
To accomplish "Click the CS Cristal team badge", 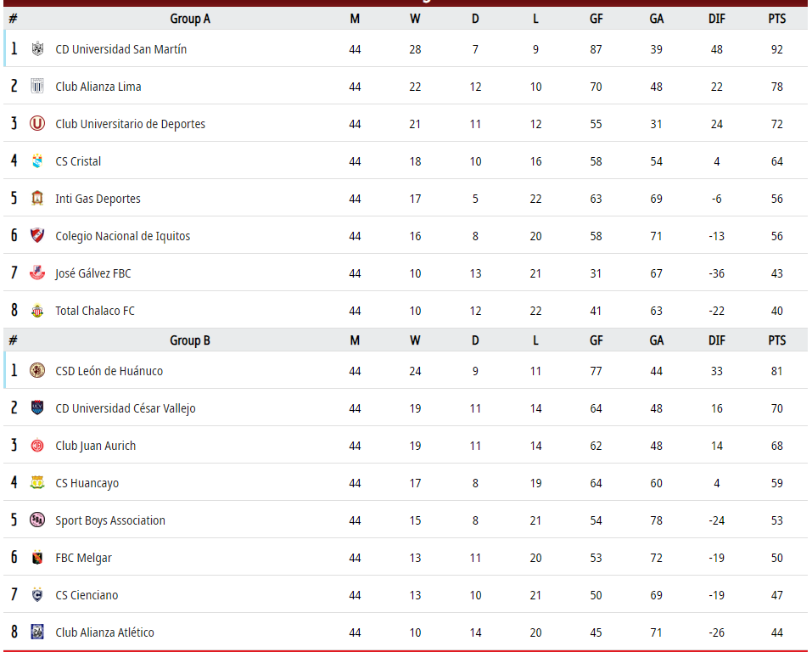I will pos(37,161).
